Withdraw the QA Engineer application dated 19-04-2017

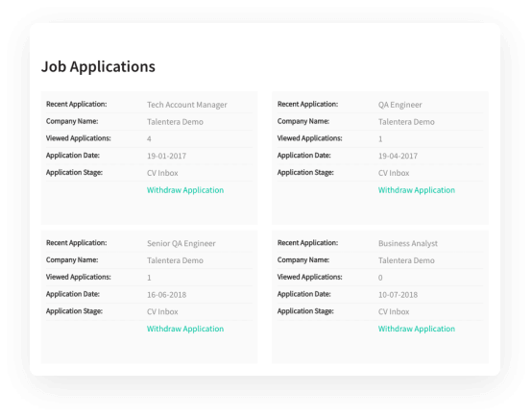tap(417, 190)
